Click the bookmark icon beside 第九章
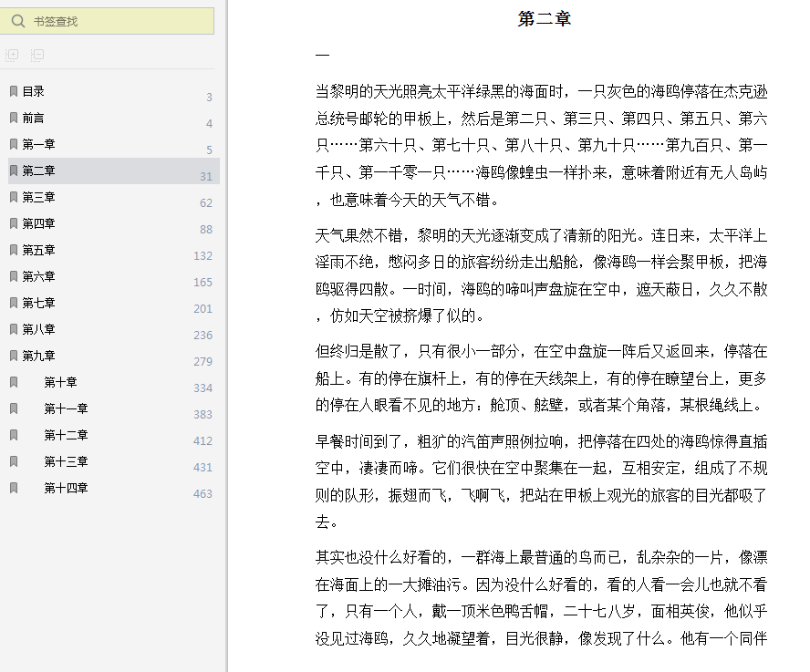810x672 pixels. click(x=14, y=356)
